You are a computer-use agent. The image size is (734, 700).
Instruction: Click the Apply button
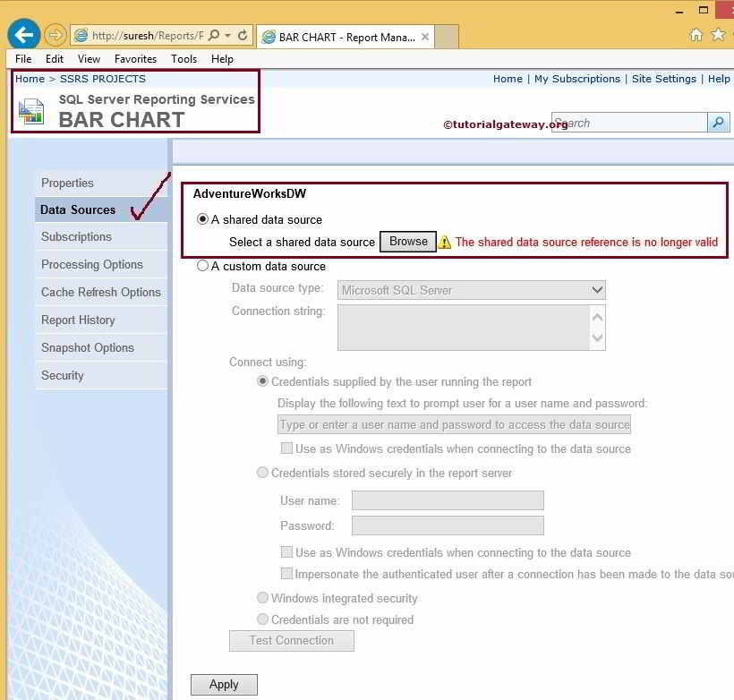point(223,684)
